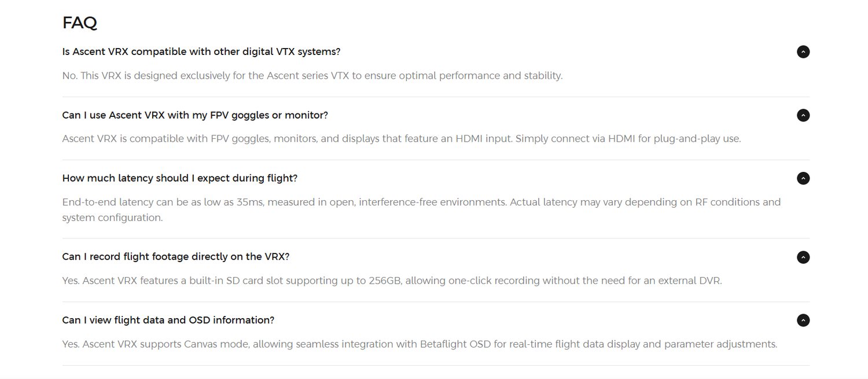Click the chevron icon beside the VTX compatibility question
This screenshot has height=379, width=868.
pos(803,51)
